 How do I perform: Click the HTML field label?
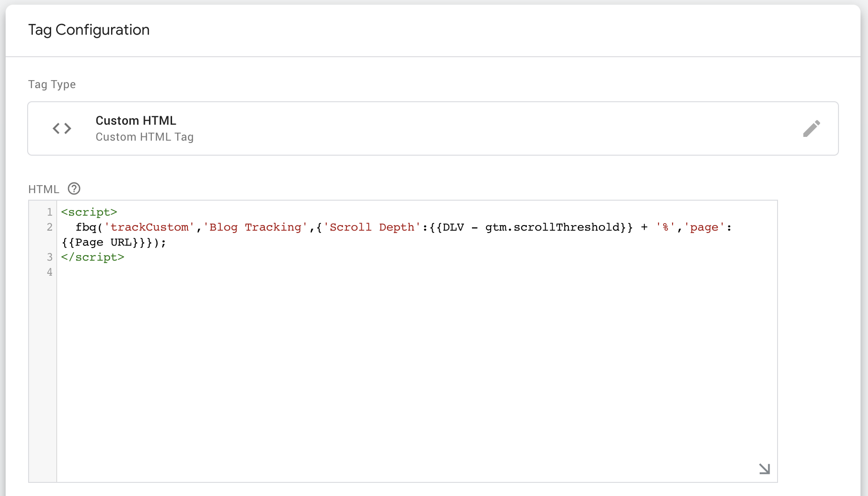pyautogui.click(x=44, y=189)
